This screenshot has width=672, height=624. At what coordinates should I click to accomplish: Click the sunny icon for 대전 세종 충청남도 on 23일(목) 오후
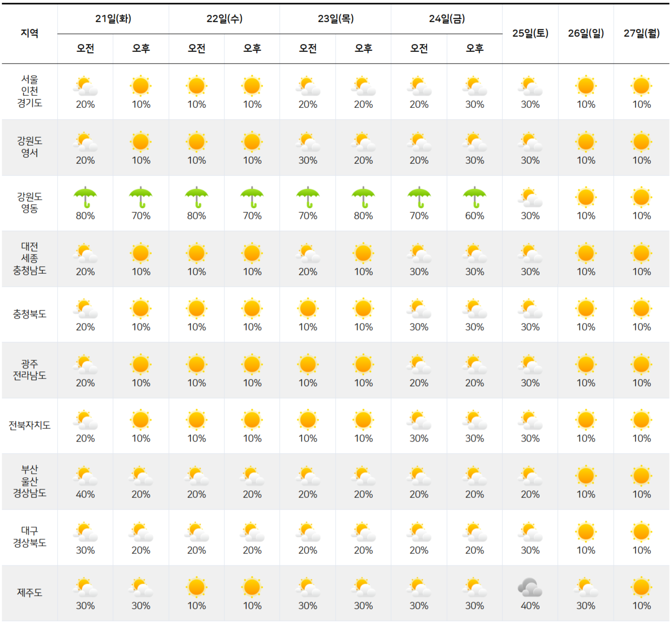[x=363, y=253]
